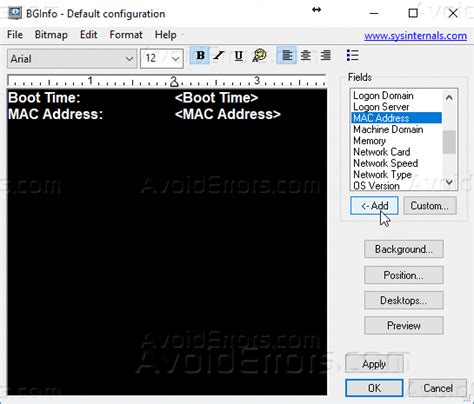This screenshot has width=474, height=404.
Task: Open the Help menu
Action: click(166, 35)
